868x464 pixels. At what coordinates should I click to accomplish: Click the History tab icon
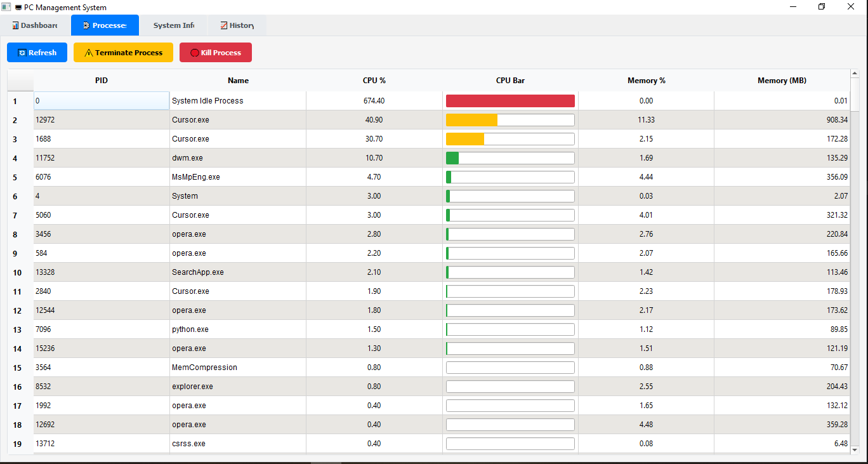(x=223, y=25)
